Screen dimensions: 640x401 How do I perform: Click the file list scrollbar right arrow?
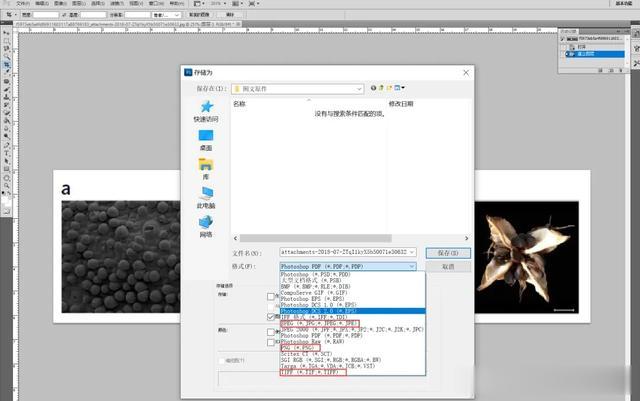[467, 238]
